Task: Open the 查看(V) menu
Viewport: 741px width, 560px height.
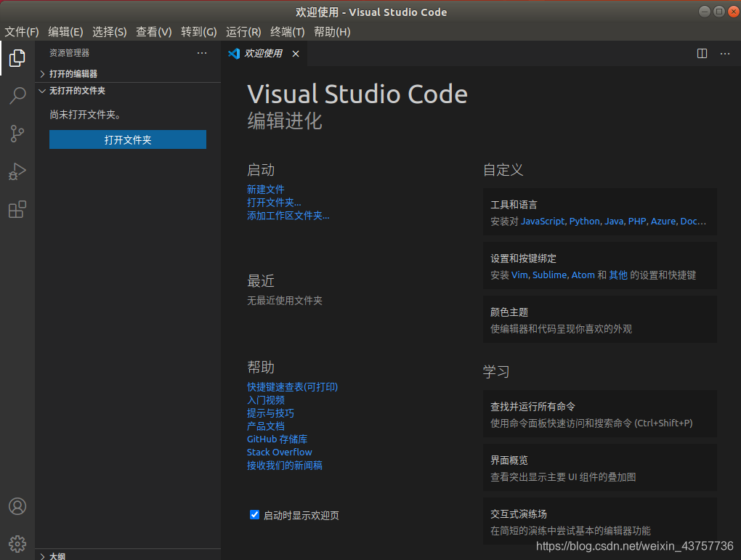Action: [x=154, y=32]
